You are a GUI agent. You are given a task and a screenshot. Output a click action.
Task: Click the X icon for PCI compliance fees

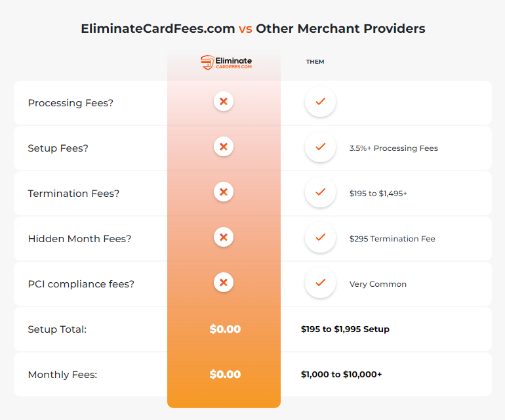click(224, 282)
